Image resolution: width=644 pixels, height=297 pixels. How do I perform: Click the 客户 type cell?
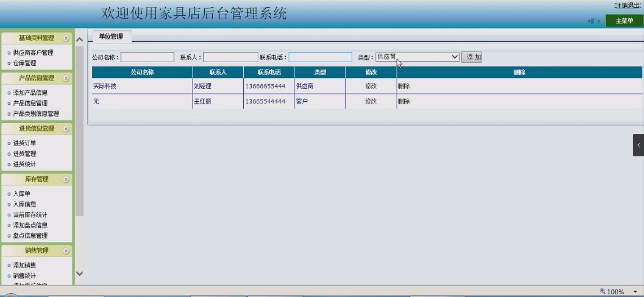pyautogui.click(x=320, y=102)
